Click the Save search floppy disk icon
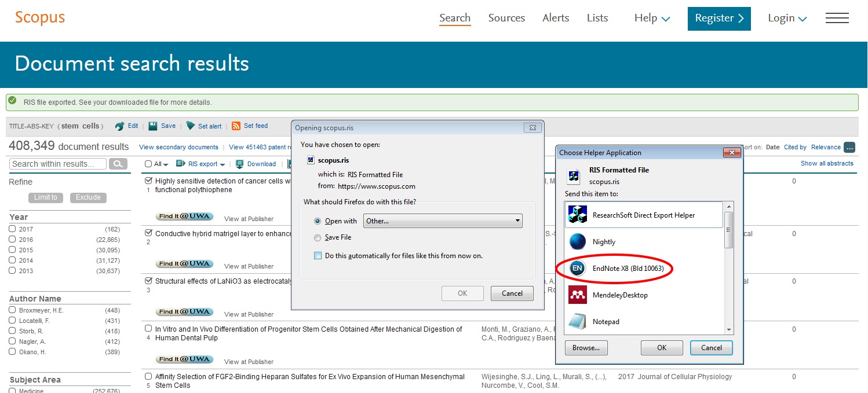Screen dimensions: 868x393 pyautogui.click(x=153, y=126)
